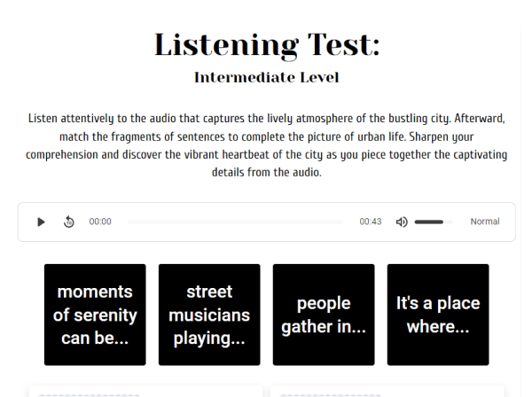Click the "Listening Test:" heading
Image resolution: width=532 pixels, height=397 pixels.
click(x=266, y=44)
